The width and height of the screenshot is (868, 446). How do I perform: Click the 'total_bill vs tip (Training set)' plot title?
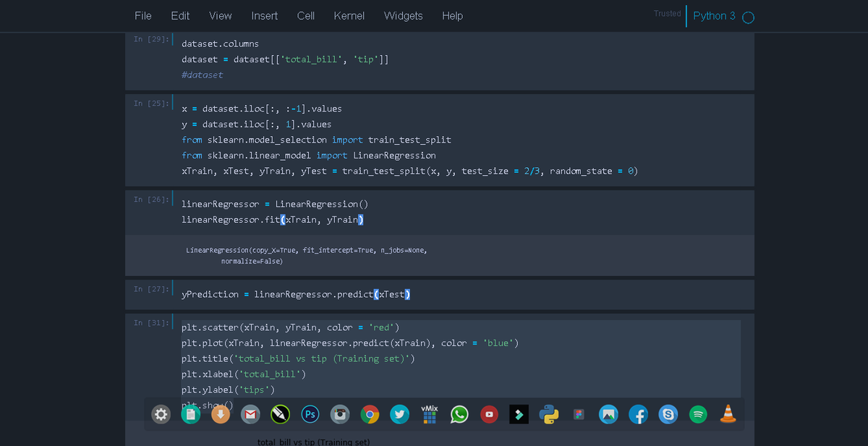(314, 442)
